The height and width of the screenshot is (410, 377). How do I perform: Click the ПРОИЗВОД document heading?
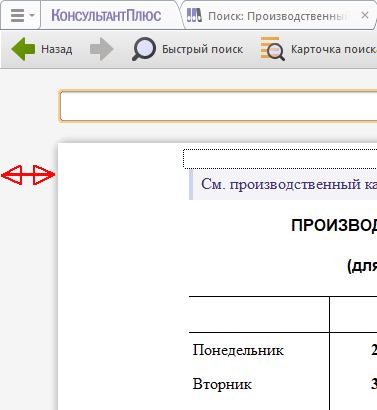(x=334, y=226)
